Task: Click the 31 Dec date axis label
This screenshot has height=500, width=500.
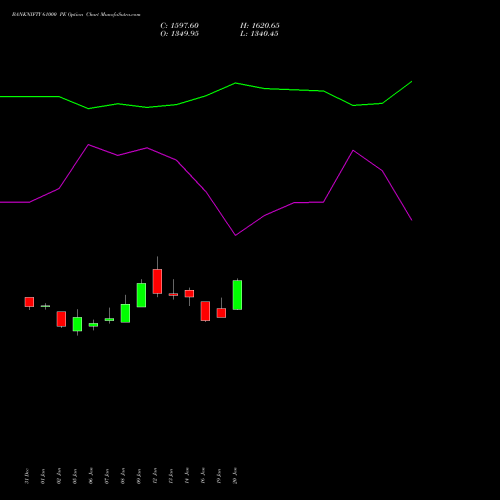Action: click(27, 476)
